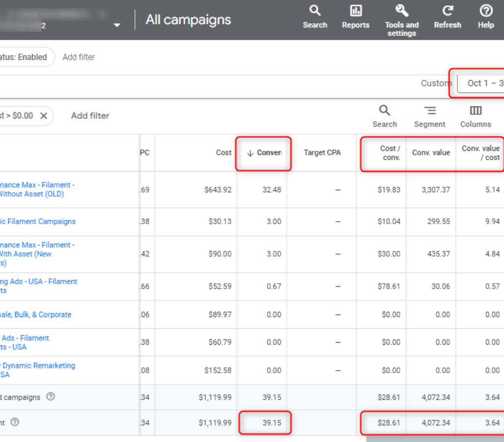This screenshot has width=504, height=442.
Task: Click the Search magnifier in top bar
Action: tap(315, 11)
